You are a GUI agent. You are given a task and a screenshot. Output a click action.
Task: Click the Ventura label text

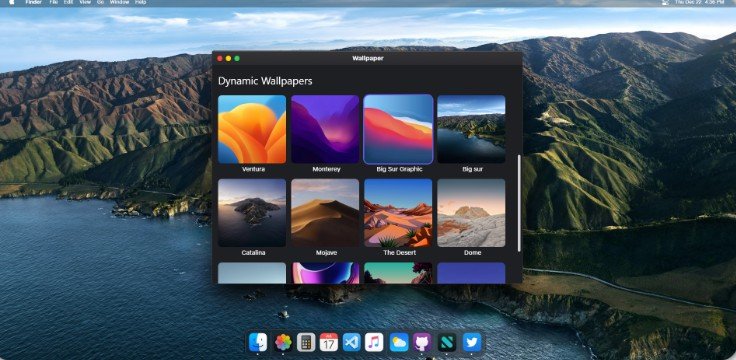253,169
